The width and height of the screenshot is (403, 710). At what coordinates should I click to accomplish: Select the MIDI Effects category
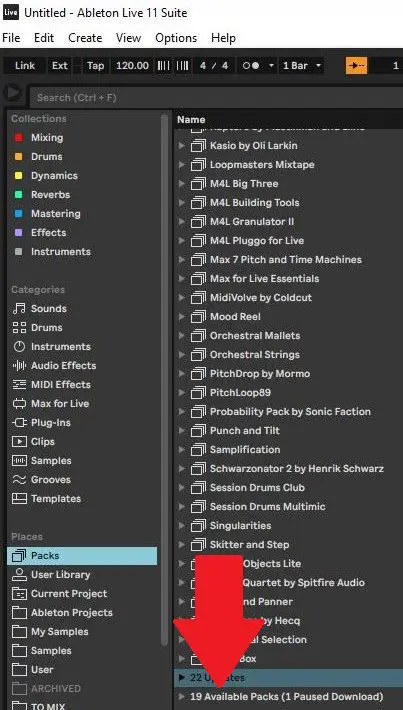pos(52,384)
